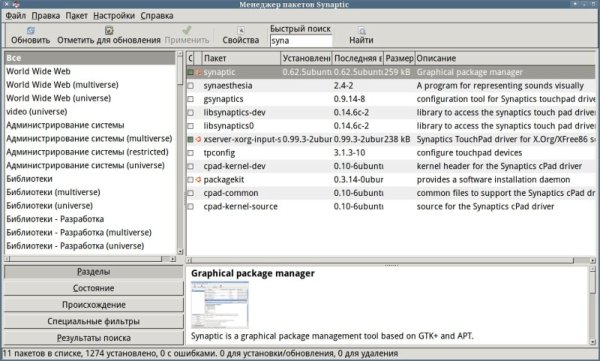
Task: Mark checkbox for tpconfig package
Action: pos(191,153)
